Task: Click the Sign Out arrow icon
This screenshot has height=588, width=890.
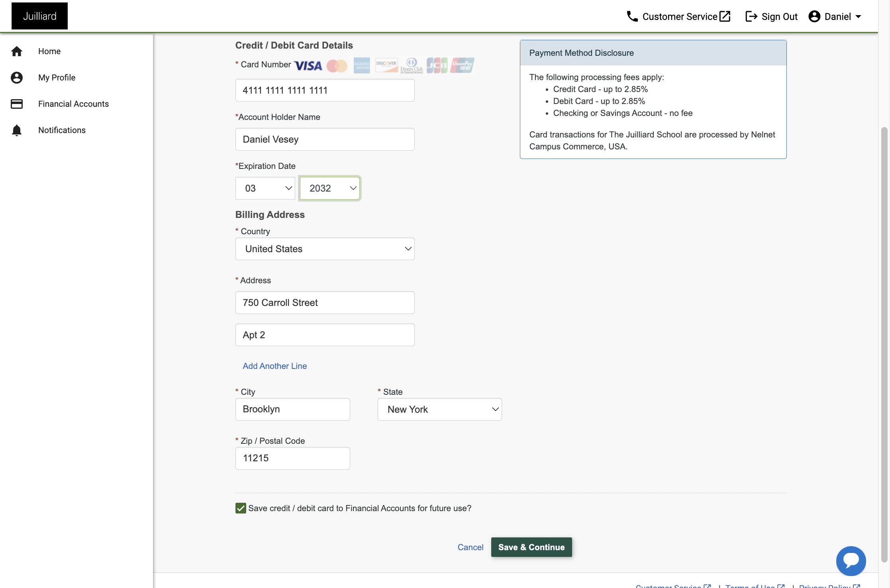Action: [x=751, y=16]
